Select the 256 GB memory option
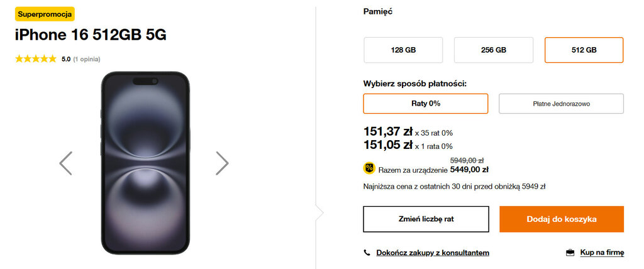 pos(494,50)
